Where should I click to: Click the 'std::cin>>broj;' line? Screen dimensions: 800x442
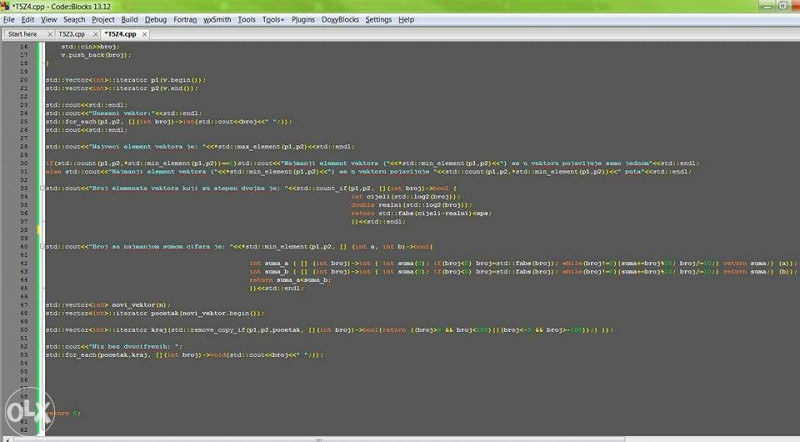[x=90, y=46]
